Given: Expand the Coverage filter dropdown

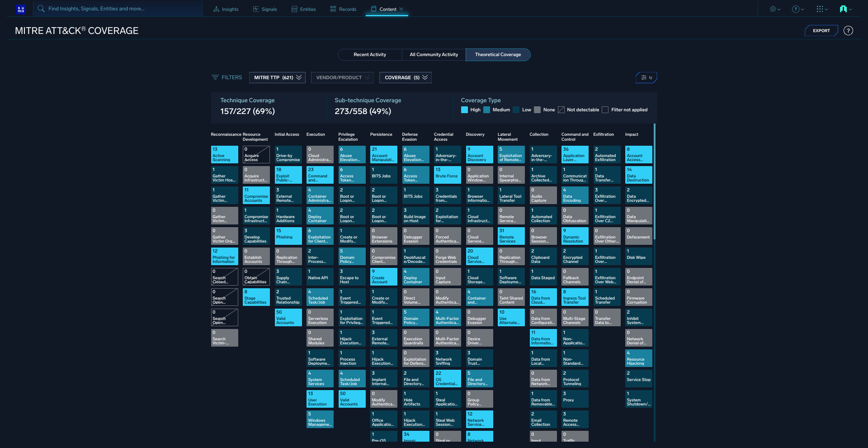Looking at the screenshot, I should (406, 78).
